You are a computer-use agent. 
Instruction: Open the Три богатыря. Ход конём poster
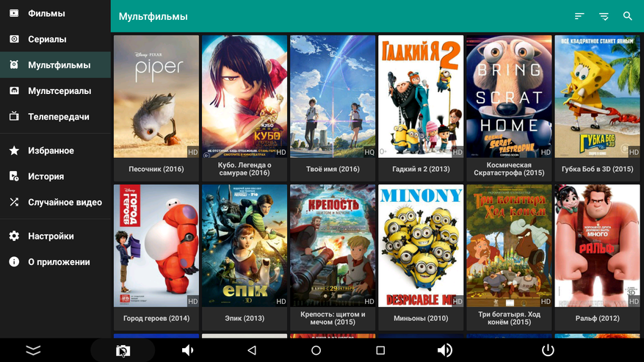click(x=509, y=245)
